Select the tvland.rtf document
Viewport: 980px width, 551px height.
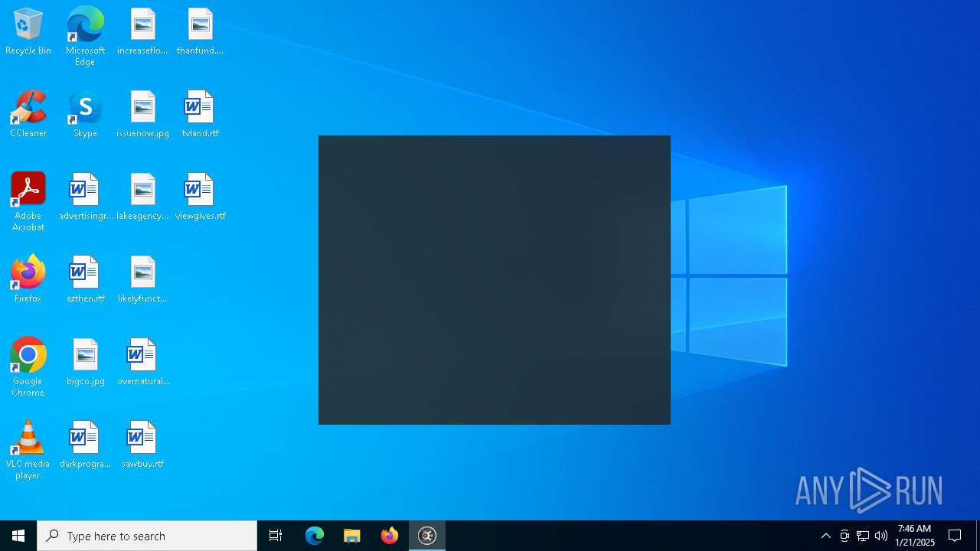(200, 115)
